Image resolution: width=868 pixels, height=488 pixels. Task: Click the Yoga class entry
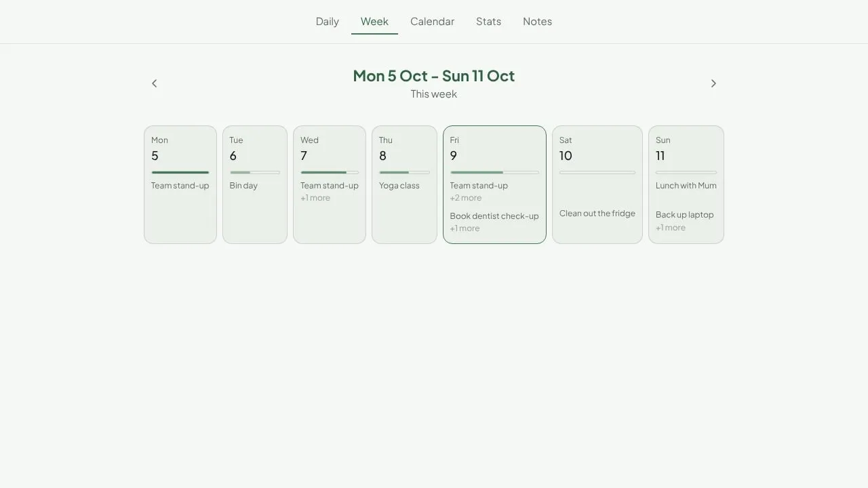click(399, 186)
